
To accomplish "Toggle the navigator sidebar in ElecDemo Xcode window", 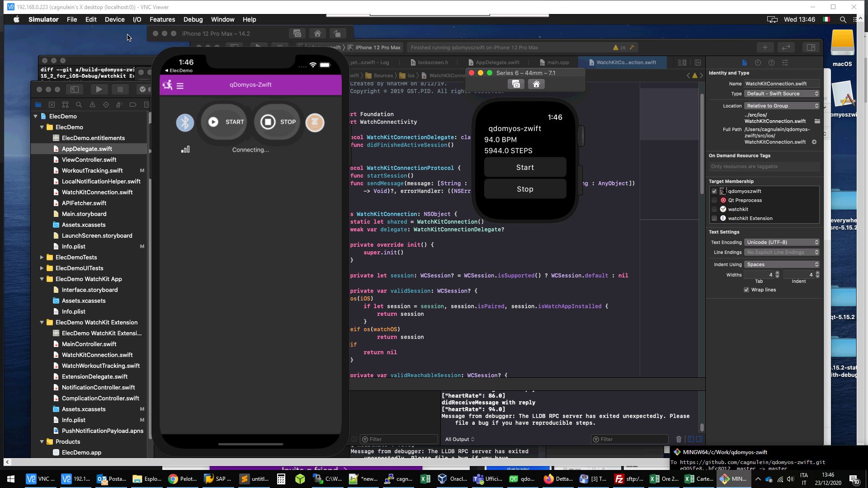I will 75,89.
